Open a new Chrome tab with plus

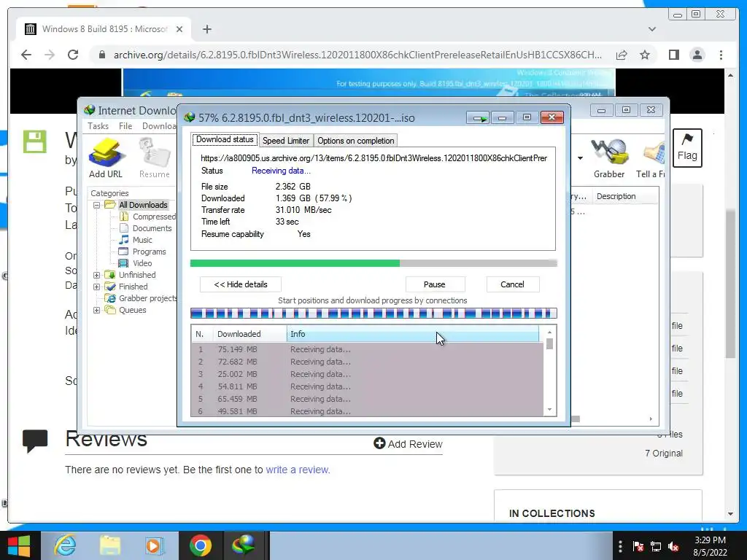[206, 29]
